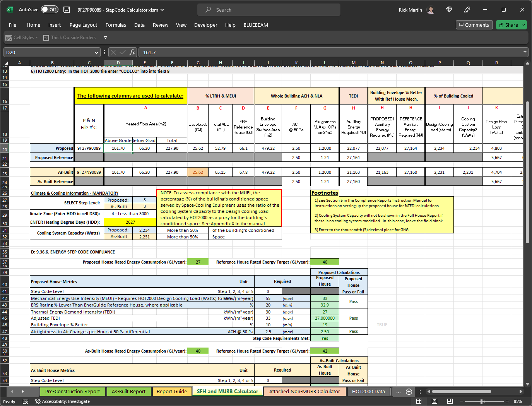Click Thick Outside Borders tool

pos(70,38)
